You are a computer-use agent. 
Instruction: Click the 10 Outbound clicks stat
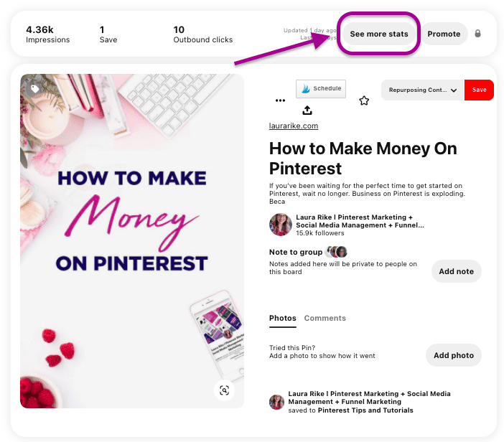(x=203, y=34)
